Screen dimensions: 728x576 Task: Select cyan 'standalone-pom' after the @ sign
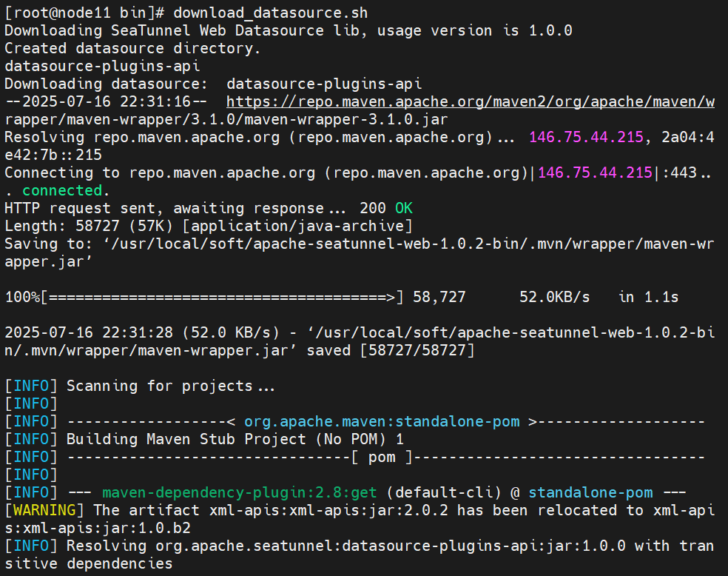[x=590, y=492]
